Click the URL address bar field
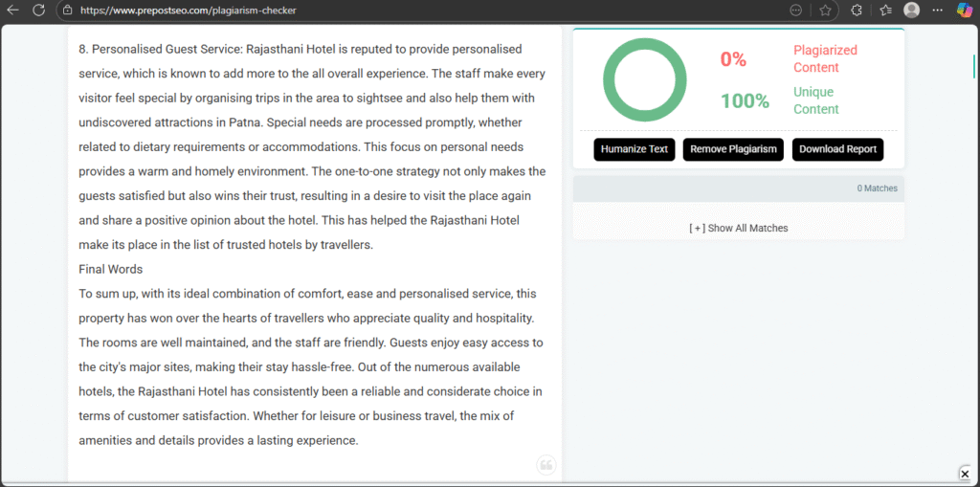The image size is (980, 487). [383, 10]
